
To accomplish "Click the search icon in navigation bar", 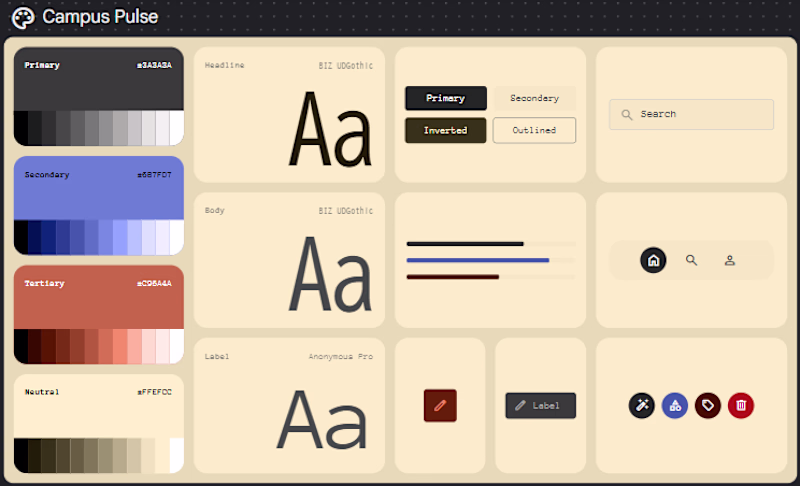I will tap(691, 260).
